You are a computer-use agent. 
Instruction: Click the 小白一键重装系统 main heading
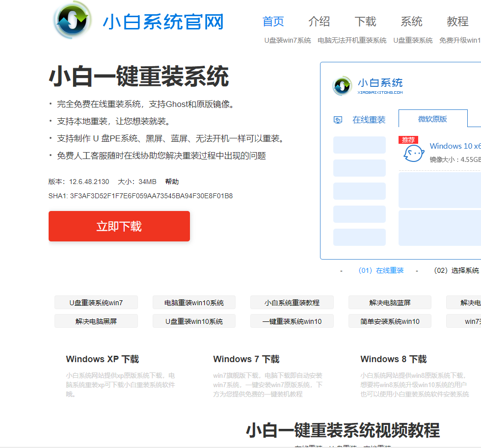[x=139, y=76]
